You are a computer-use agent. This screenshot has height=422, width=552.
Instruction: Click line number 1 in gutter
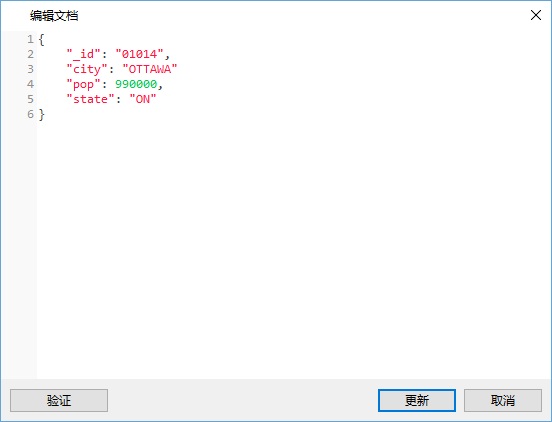point(31,39)
